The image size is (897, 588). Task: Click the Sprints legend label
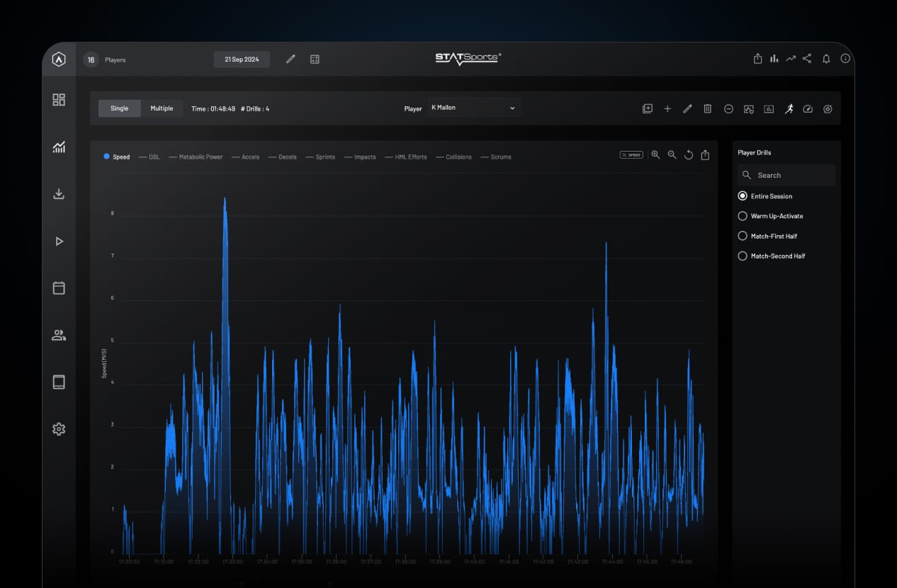[x=325, y=157]
